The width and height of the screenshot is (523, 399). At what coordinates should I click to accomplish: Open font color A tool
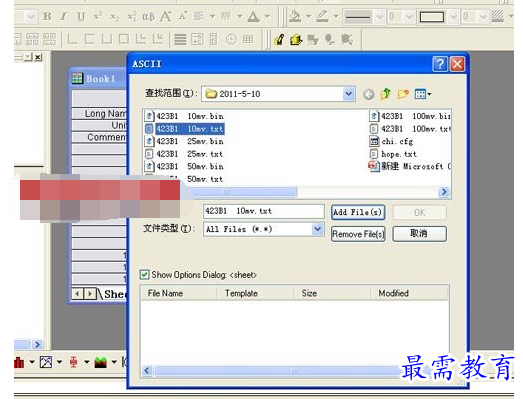(253, 16)
